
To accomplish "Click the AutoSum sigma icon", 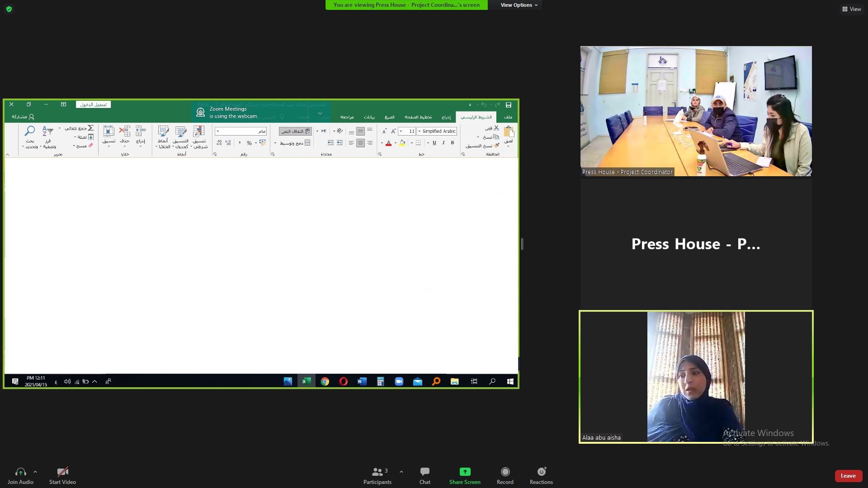I will point(90,128).
